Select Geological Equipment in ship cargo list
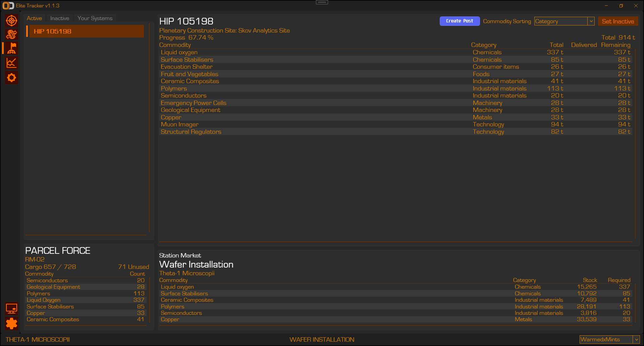 pos(86,287)
